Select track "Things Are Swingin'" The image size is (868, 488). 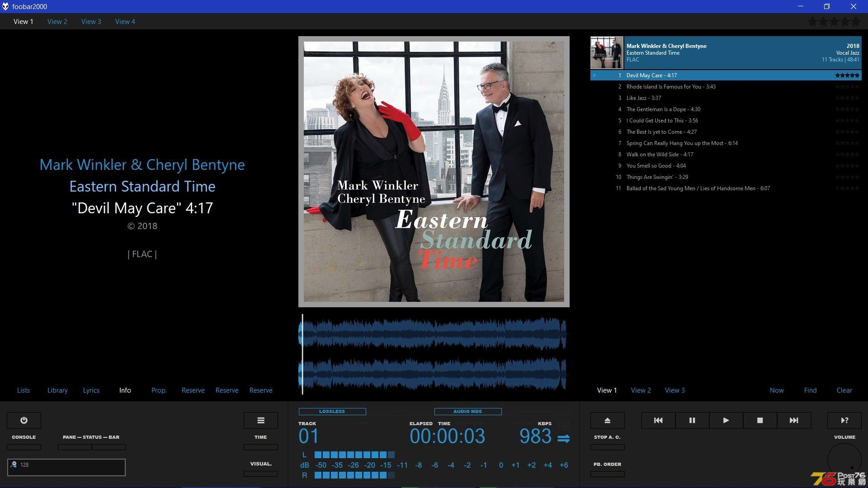pos(726,177)
